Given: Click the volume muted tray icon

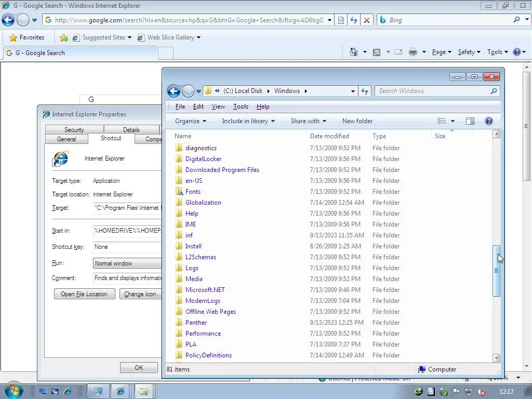Looking at the screenshot, I should pyautogui.click(x=481, y=392).
